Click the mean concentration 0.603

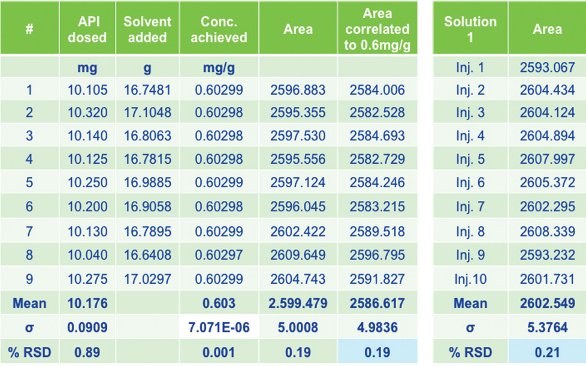point(219,303)
